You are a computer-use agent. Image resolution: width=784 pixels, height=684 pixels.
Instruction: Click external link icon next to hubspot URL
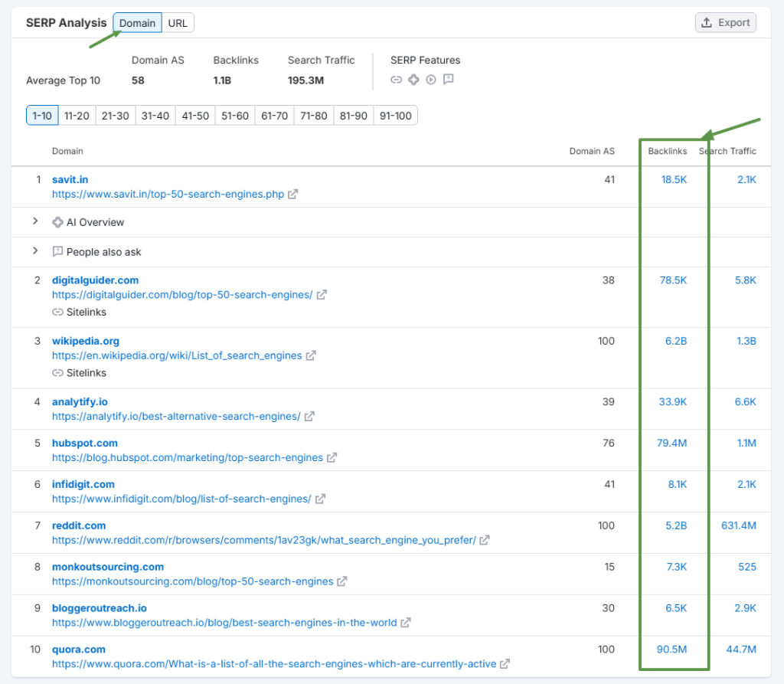[x=332, y=458]
